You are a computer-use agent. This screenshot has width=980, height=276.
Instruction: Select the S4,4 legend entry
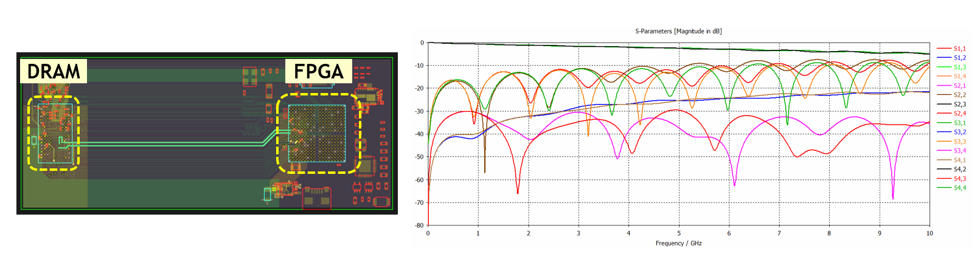[x=951, y=188]
